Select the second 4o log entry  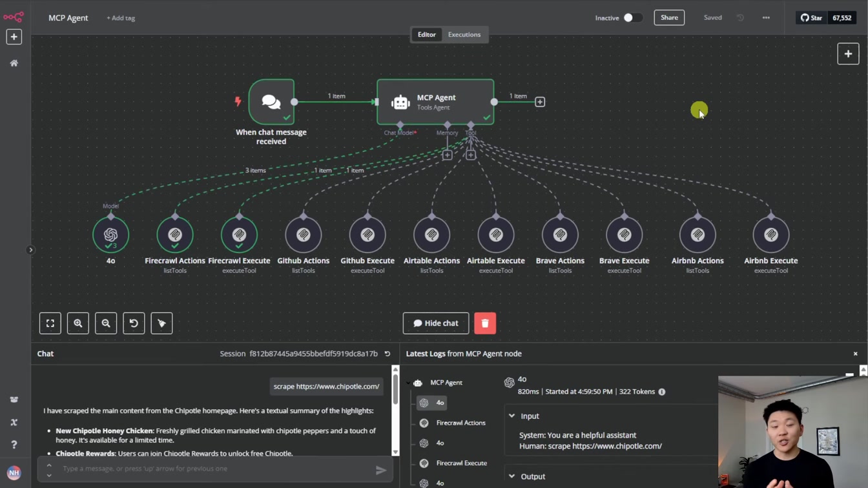coord(433,443)
